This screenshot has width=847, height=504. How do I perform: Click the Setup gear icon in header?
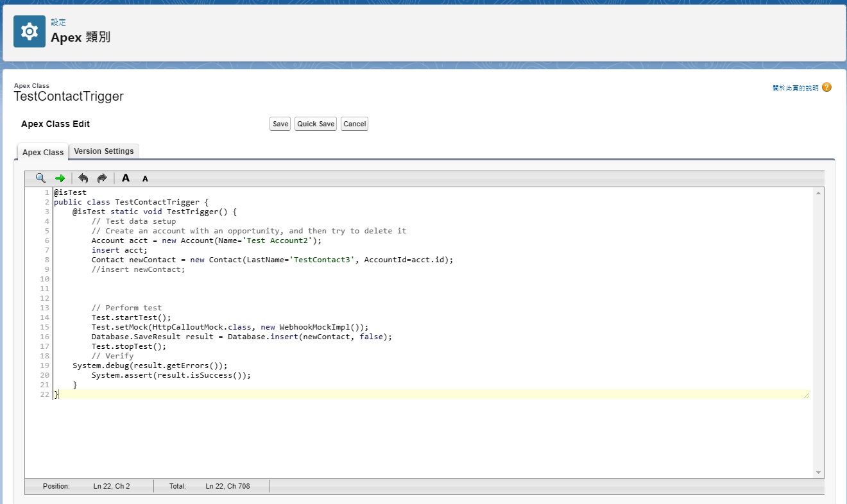pyautogui.click(x=30, y=31)
